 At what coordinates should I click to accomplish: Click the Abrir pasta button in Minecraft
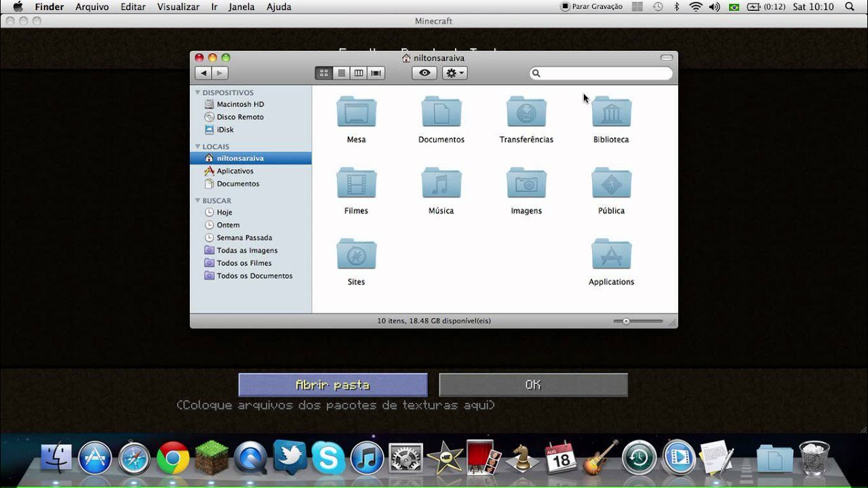click(x=333, y=385)
